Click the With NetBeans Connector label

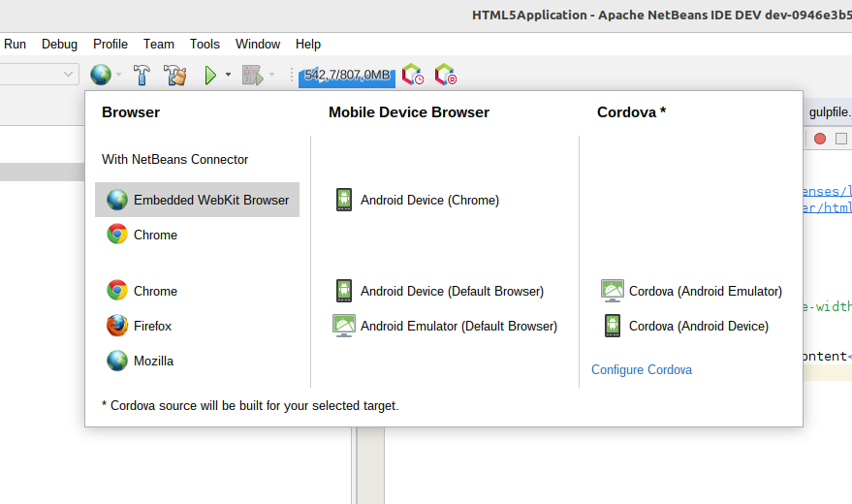[x=175, y=159]
